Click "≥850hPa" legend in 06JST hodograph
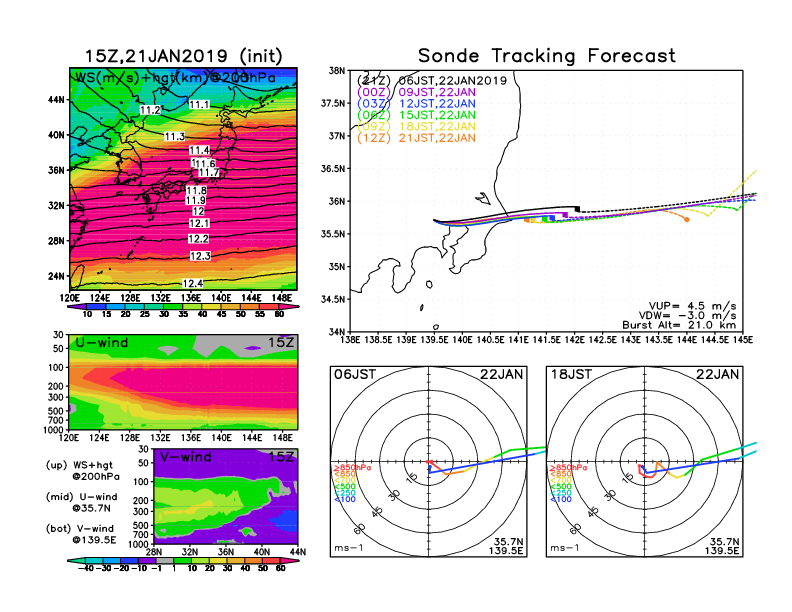The height and width of the screenshot is (612, 792). pos(352,468)
